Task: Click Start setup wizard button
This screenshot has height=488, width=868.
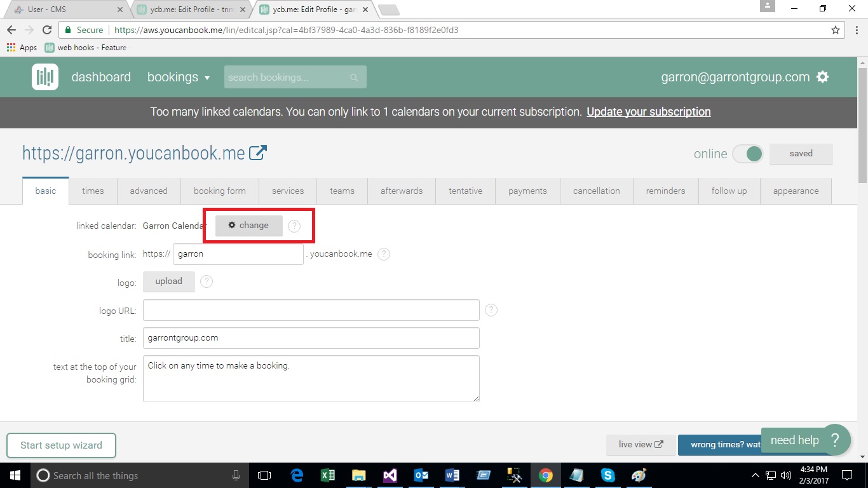Action: tap(61, 445)
